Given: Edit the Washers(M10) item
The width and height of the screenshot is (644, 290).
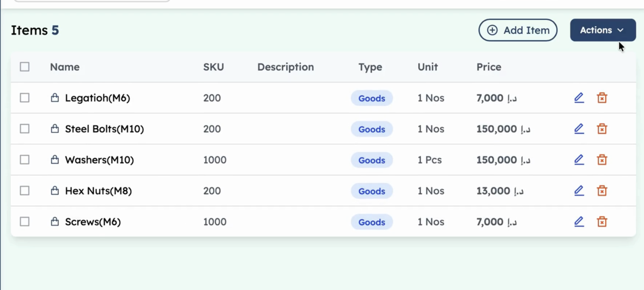Looking at the screenshot, I should pyautogui.click(x=579, y=160).
